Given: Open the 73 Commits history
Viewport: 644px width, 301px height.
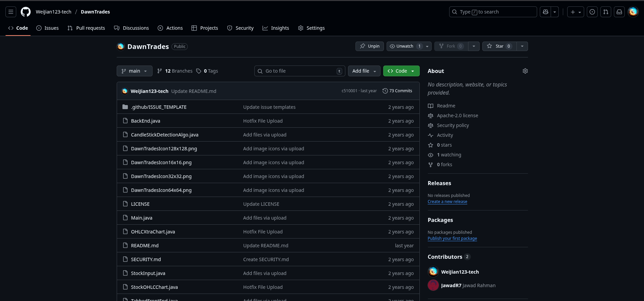Looking at the screenshot, I should (397, 91).
